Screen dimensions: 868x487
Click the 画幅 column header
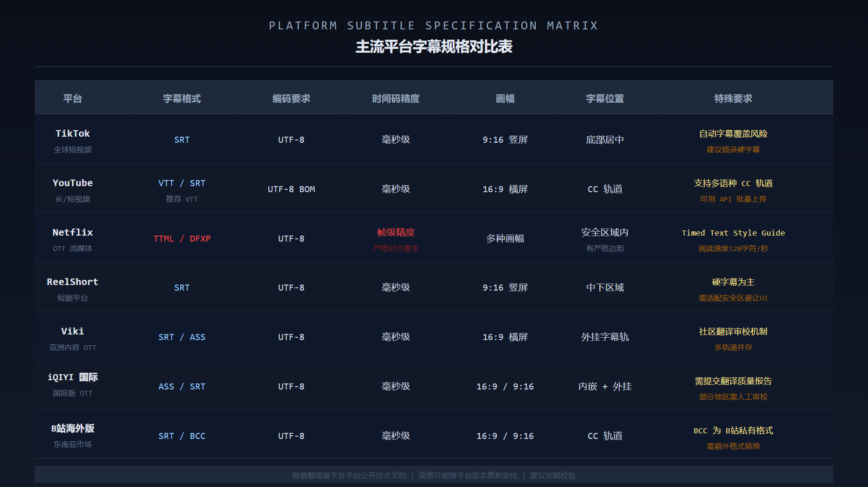tap(505, 98)
